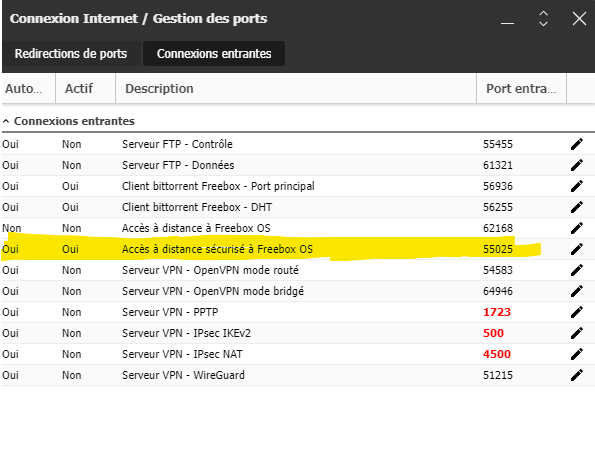The height and width of the screenshot is (453, 595).
Task: Sort by the Auto column header
Action: (29, 88)
